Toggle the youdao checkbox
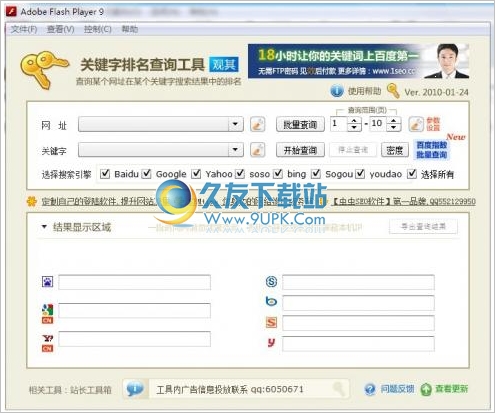This screenshot has height=413, width=495. [360, 174]
